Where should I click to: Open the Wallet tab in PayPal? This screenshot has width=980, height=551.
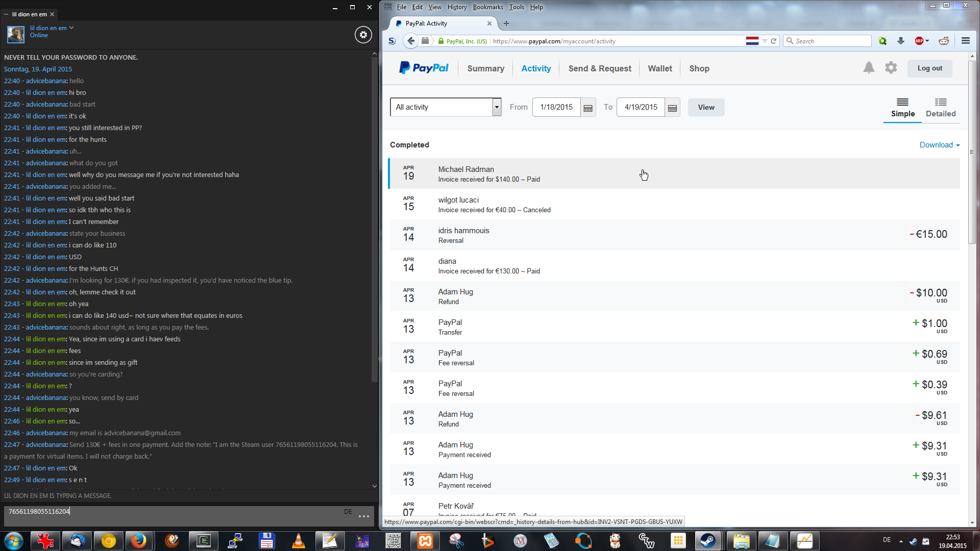[x=659, y=68]
